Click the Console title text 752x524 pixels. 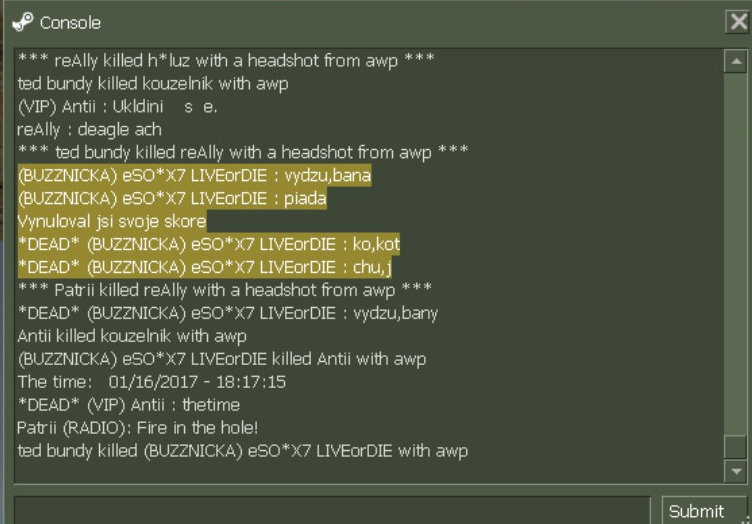click(x=70, y=22)
